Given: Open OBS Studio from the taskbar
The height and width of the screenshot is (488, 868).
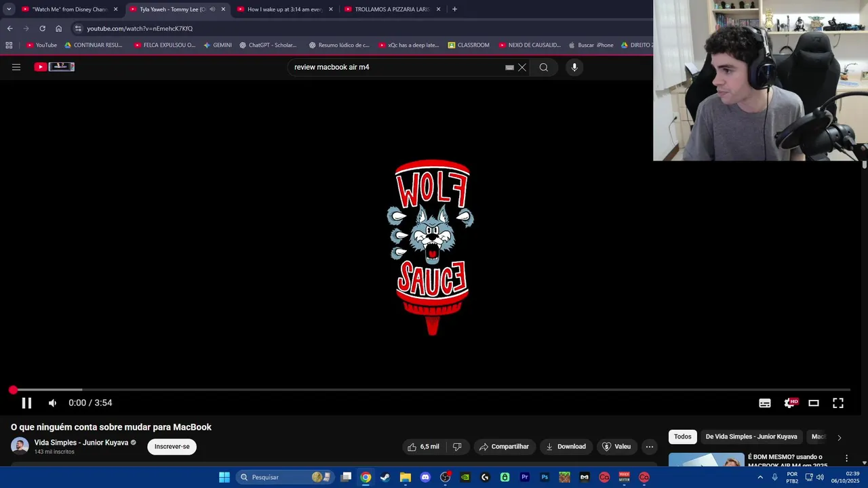Looking at the screenshot, I should click(445, 477).
